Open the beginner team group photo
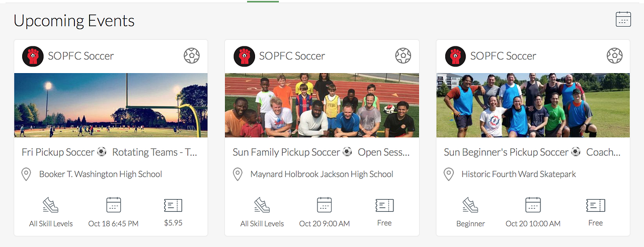644x247 pixels. [533, 105]
